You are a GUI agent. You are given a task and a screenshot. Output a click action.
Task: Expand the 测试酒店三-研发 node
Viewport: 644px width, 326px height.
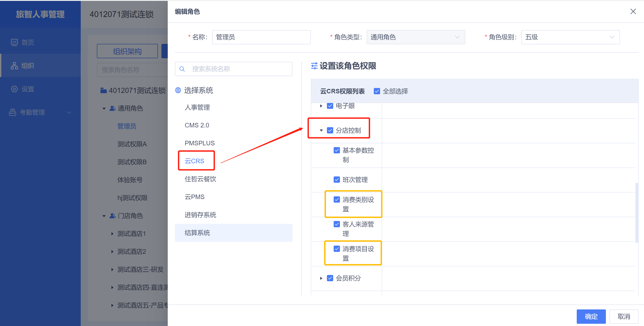point(112,270)
